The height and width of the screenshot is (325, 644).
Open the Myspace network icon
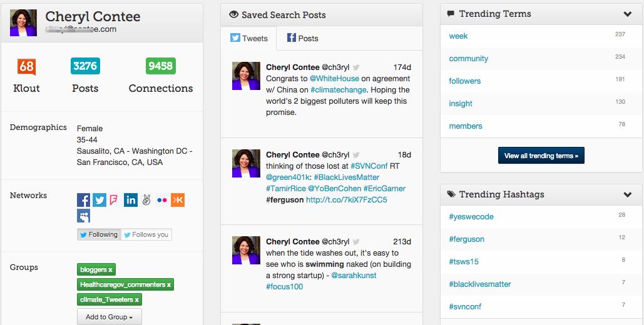click(x=83, y=216)
